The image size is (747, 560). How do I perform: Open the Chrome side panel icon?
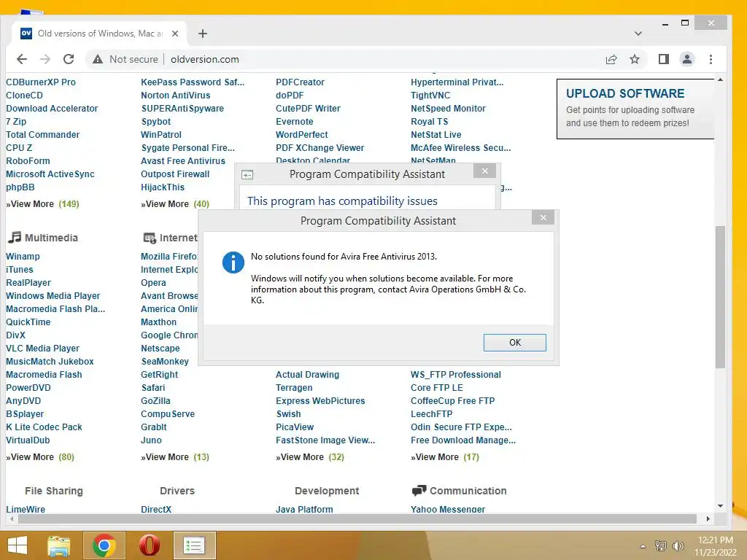(664, 59)
